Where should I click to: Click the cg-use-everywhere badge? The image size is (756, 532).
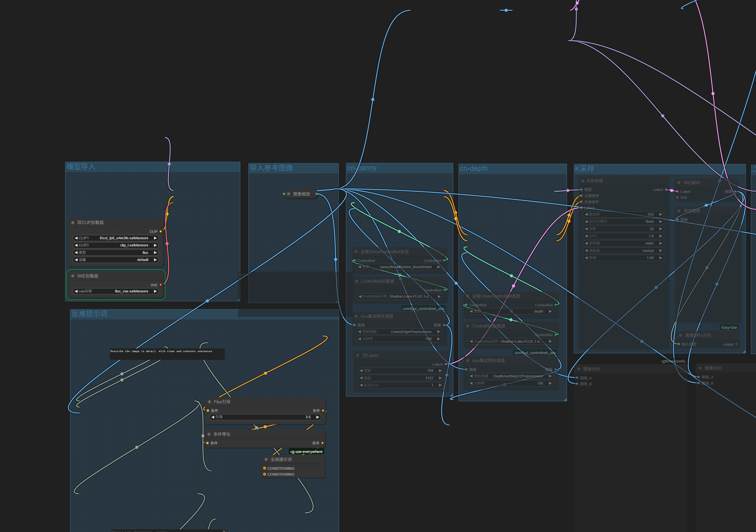[306, 452]
